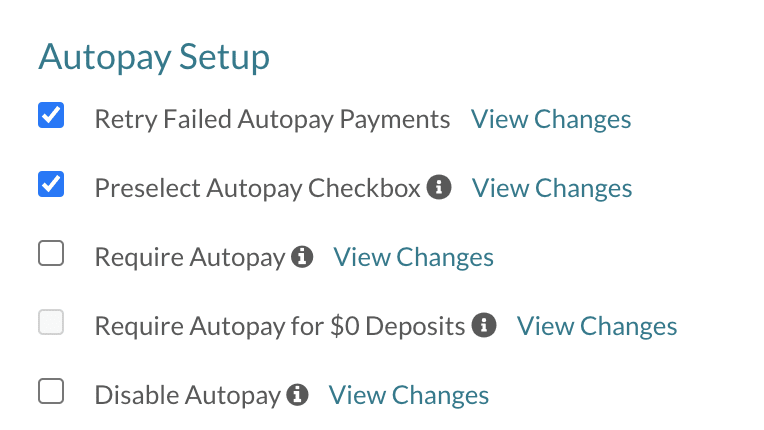Uncheck the Retry Failed Autopay Payments checkbox

pos(51,116)
